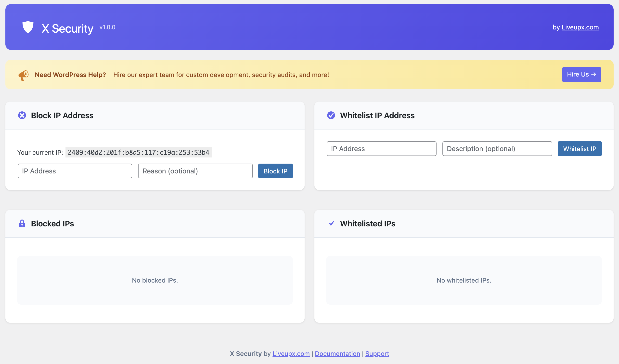Click the X circle icon beside Block IP Address
Screen dimensions: 619x364
coord(22,115)
